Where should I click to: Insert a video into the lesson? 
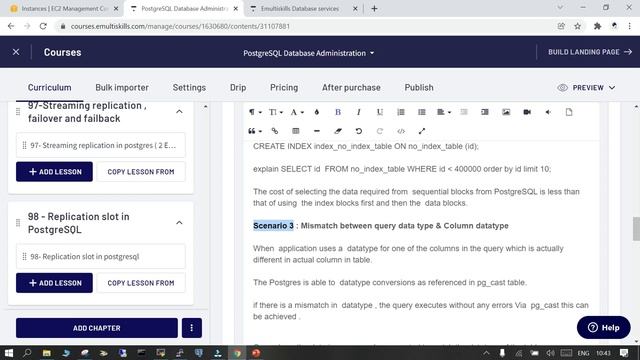[527, 112]
